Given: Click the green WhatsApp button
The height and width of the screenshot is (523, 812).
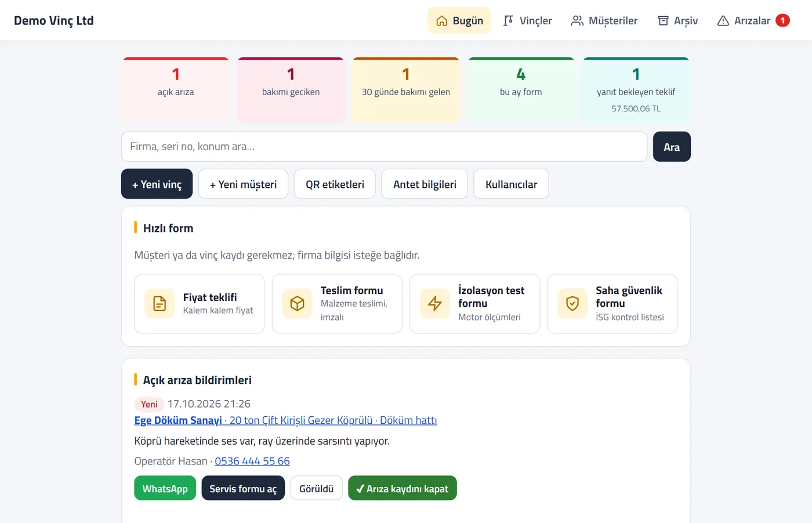Looking at the screenshot, I should pos(165,488).
